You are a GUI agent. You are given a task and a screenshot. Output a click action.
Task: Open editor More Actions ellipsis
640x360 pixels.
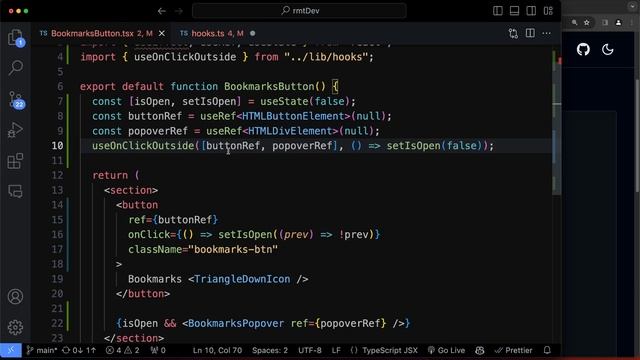(x=547, y=33)
